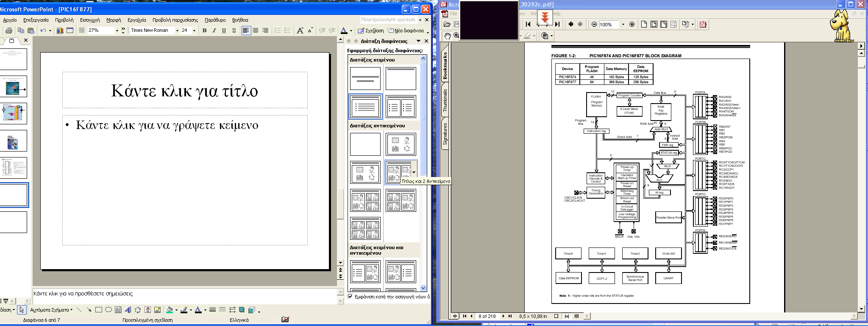The image size is (868, 326).
Task: Click the title placeholder Κάντε κλικ για τίτλο
Action: click(185, 90)
